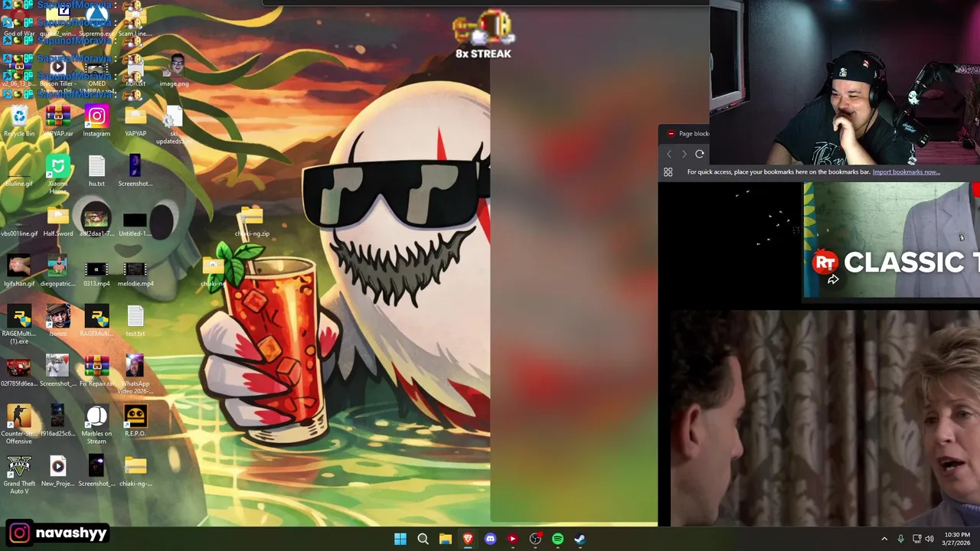Open the YAPYAP.rar archive icon
980x551 pixels.
[58, 122]
